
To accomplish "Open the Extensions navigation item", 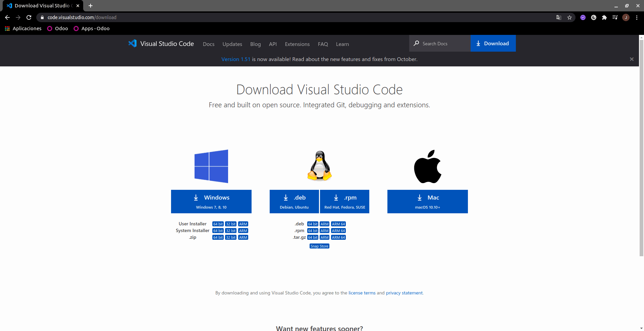I will 297,44.
